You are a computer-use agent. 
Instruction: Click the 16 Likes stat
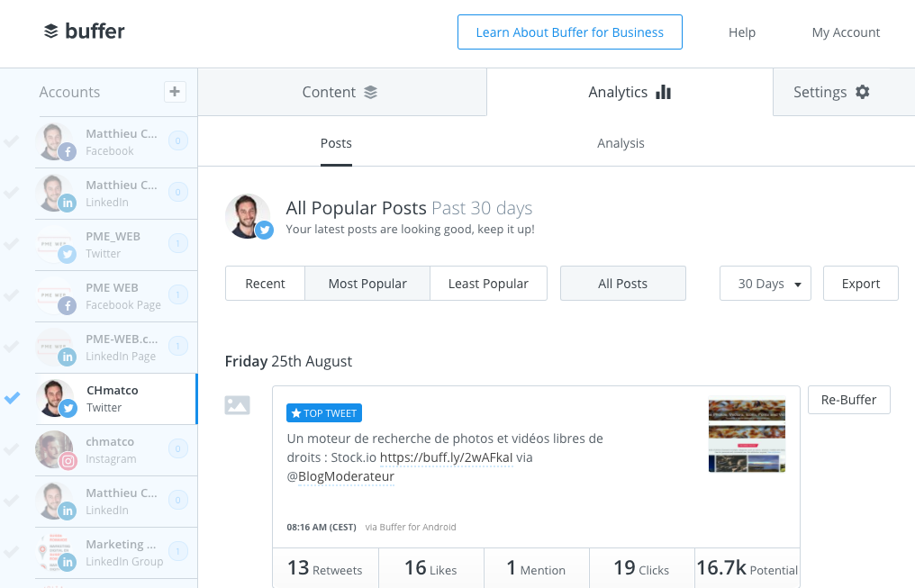[x=431, y=568]
